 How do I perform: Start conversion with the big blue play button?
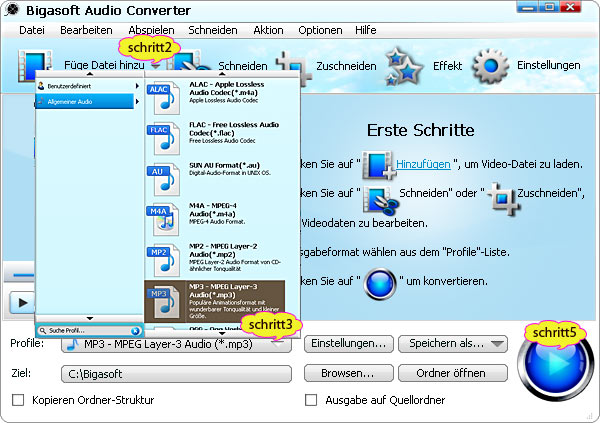(555, 363)
